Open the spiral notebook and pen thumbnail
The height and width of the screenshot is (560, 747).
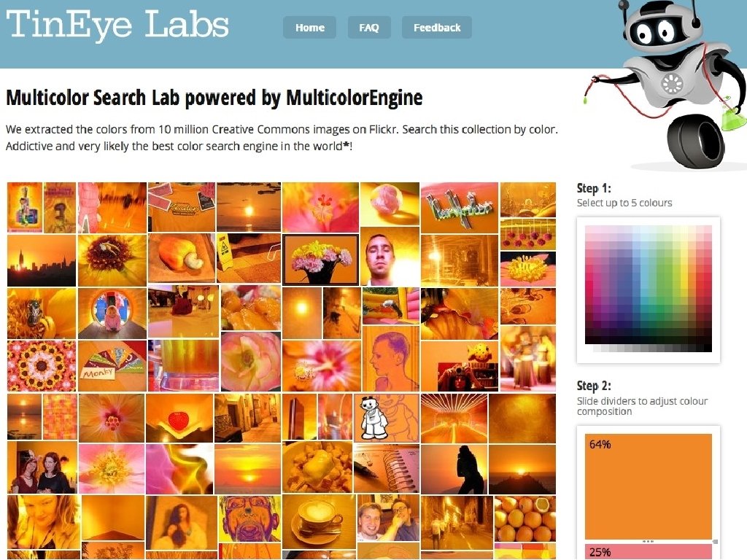point(387,469)
